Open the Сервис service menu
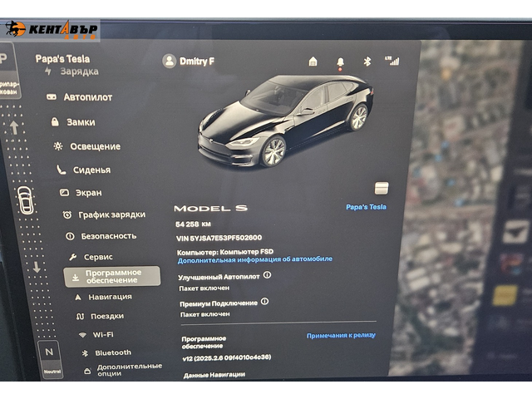Image resolution: width=532 pixels, height=399 pixels. (91, 257)
